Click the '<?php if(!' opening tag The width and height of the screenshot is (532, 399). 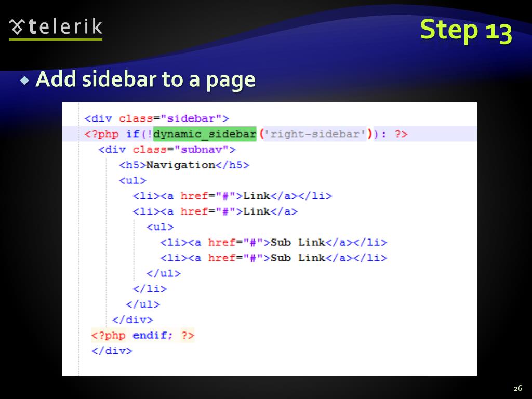pos(118,134)
